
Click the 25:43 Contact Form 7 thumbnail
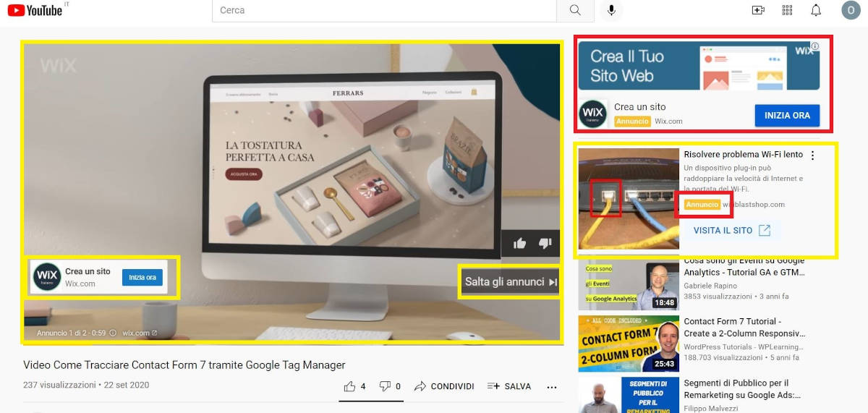pyautogui.click(x=629, y=344)
